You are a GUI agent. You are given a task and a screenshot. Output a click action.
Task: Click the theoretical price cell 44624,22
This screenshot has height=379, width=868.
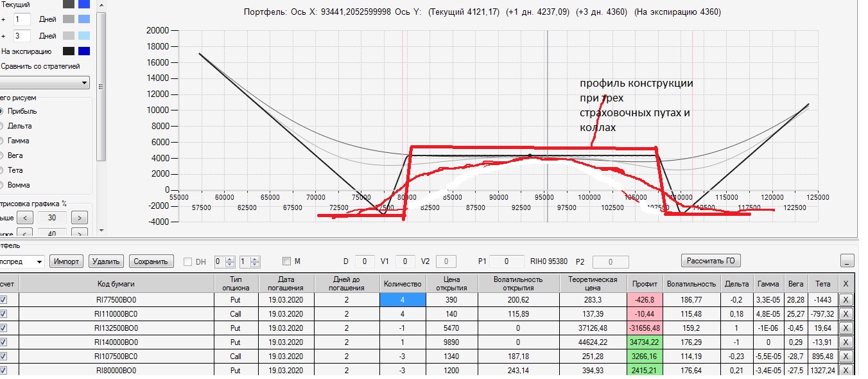(593, 342)
